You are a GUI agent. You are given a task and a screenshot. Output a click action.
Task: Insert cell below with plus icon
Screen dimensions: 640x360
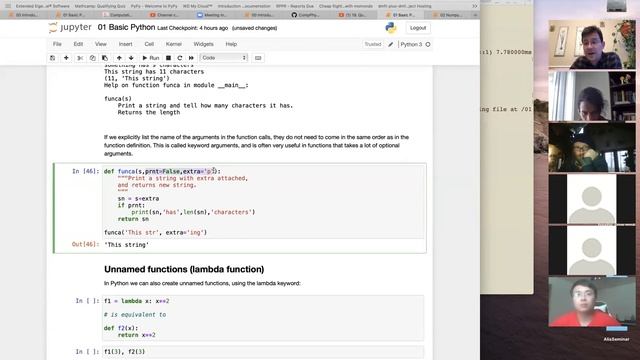(x=66, y=58)
